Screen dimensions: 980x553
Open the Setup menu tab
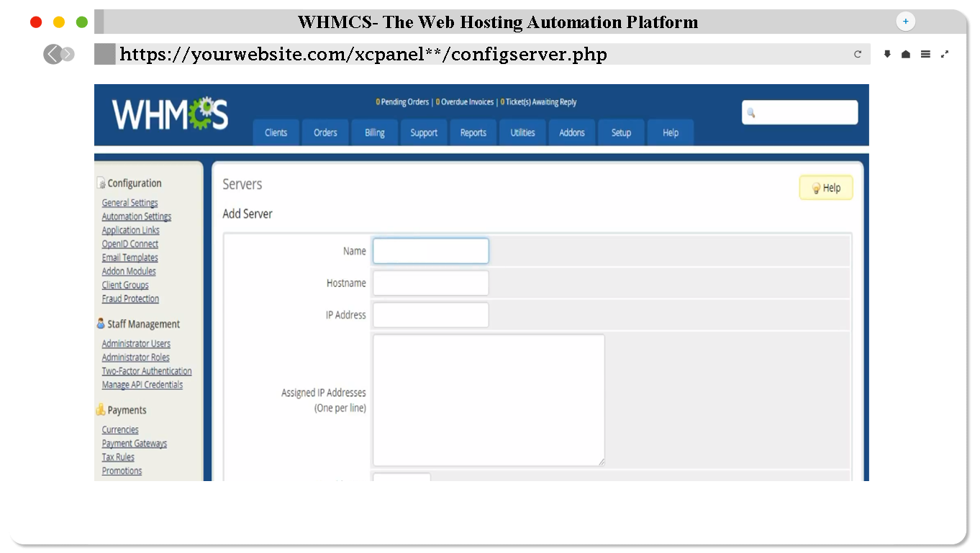point(621,132)
